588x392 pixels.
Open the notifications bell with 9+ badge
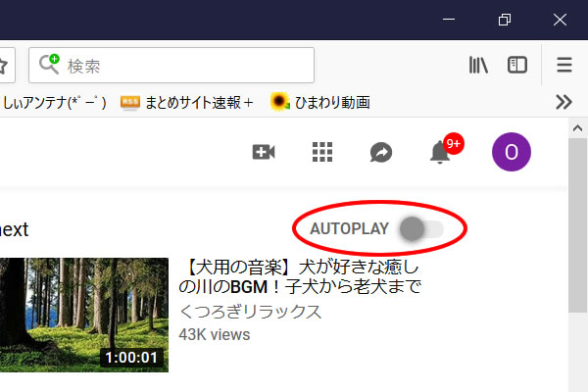coord(441,152)
